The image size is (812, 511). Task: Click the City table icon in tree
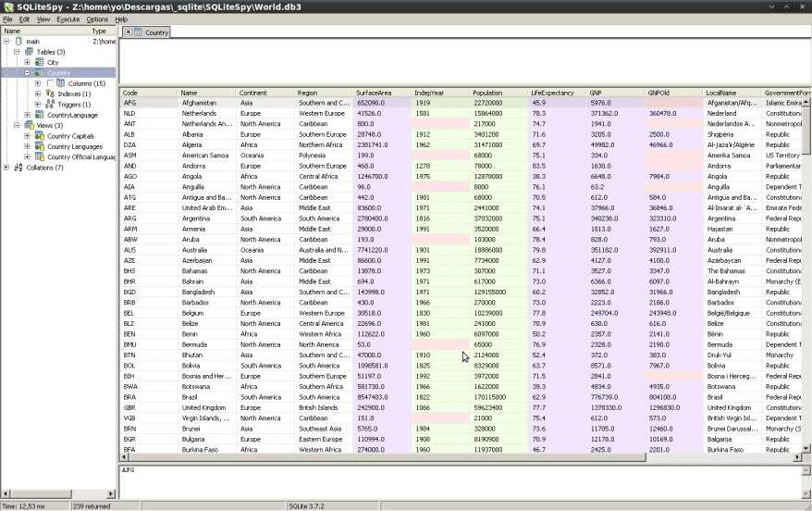[40, 62]
